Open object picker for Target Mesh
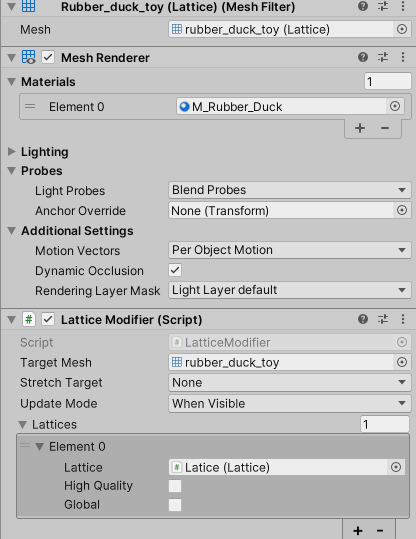The height and width of the screenshot is (539, 416). click(x=402, y=362)
